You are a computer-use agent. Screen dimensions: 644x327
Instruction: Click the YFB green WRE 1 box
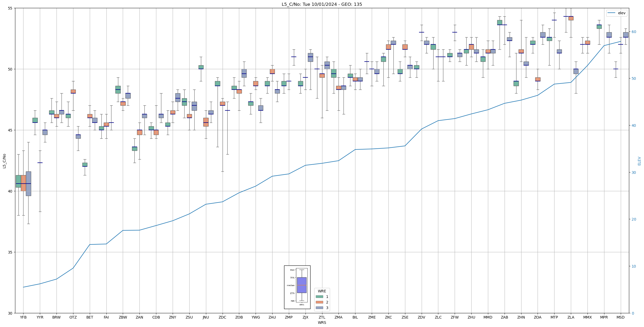point(18,181)
